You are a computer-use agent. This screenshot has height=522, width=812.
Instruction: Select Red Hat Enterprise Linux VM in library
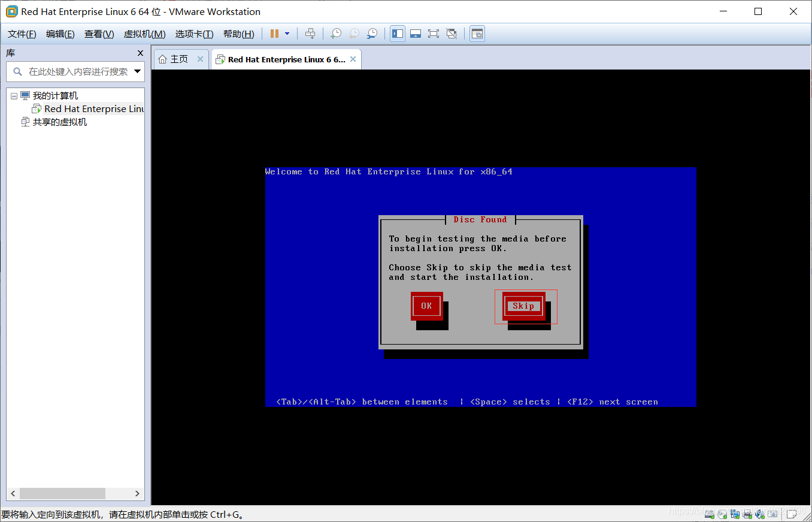[94, 109]
